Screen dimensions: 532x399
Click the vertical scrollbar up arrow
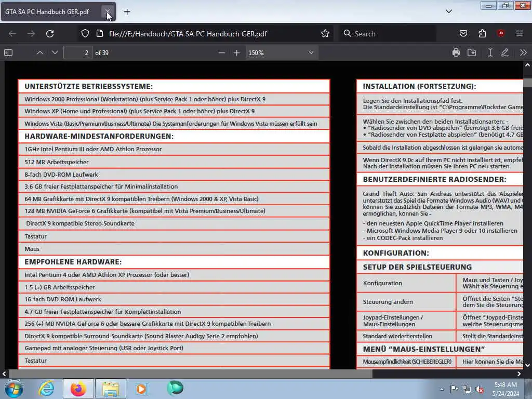click(527, 65)
